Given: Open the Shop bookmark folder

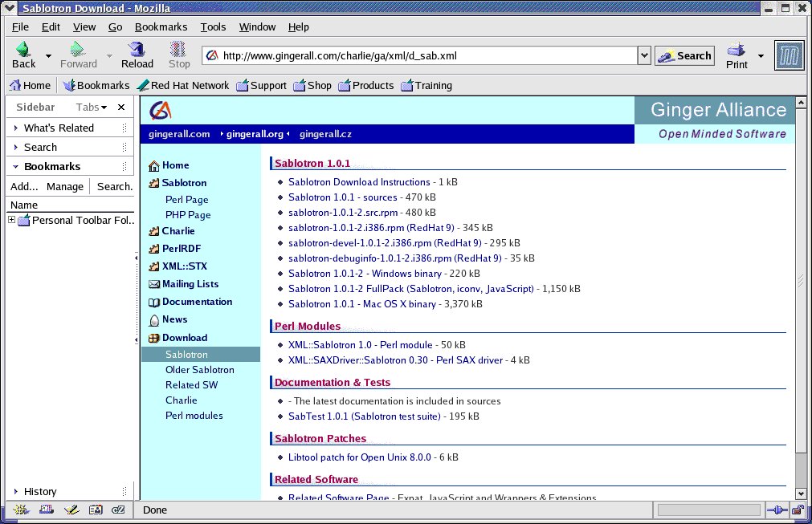Looking at the screenshot, I should [312, 85].
